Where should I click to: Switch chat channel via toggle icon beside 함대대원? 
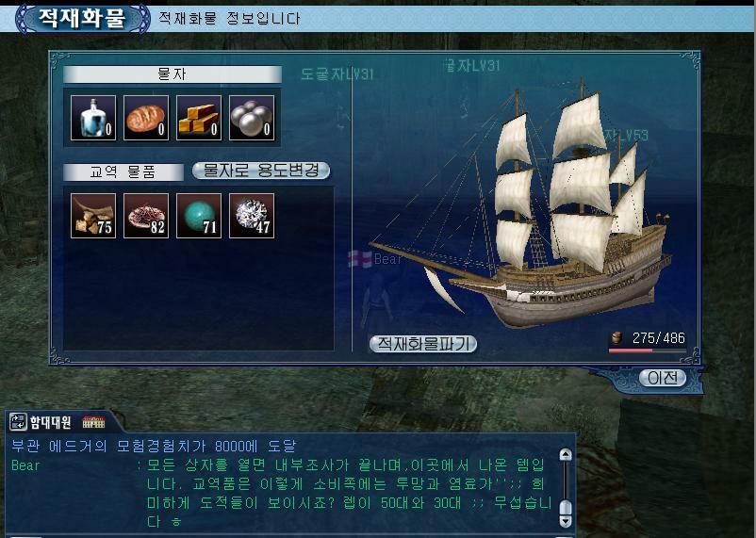click(18, 422)
